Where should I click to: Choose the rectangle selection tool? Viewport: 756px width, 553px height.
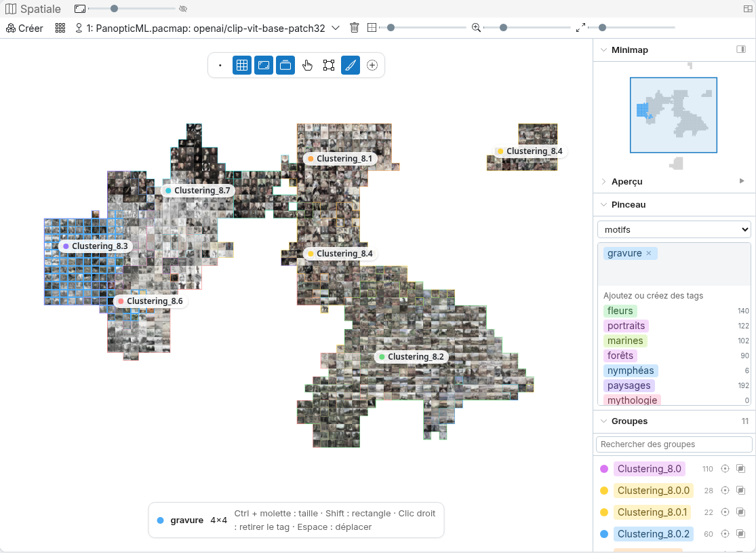click(x=329, y=65)
